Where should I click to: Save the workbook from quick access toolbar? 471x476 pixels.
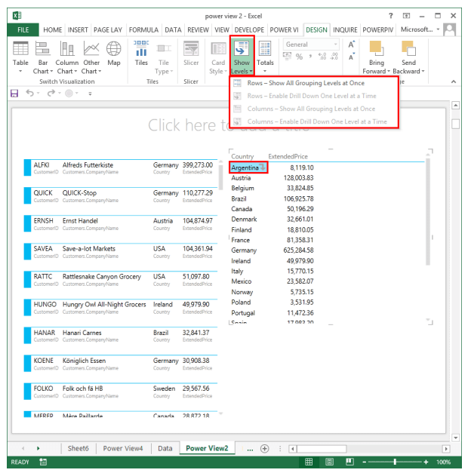pos(14,94)
